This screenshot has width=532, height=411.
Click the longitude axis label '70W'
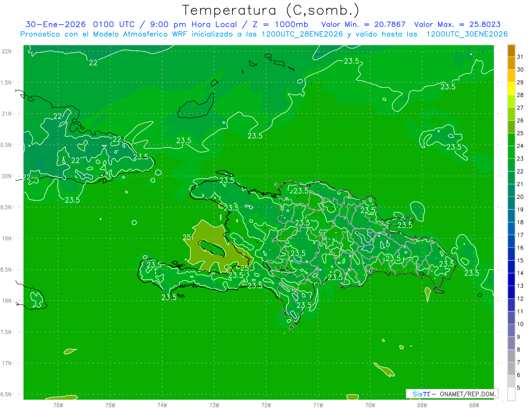click(x=370, y=405)
